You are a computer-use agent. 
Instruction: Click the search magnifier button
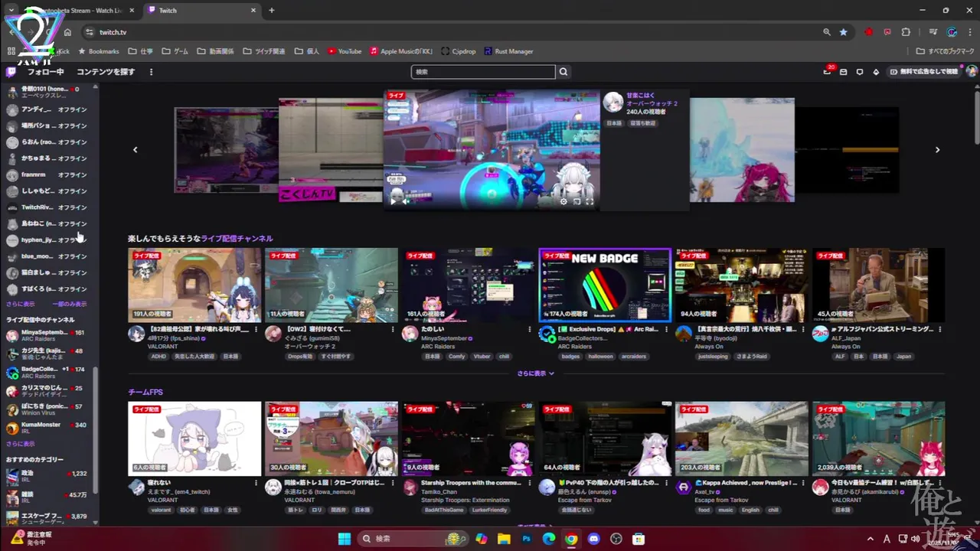(563, 72)
